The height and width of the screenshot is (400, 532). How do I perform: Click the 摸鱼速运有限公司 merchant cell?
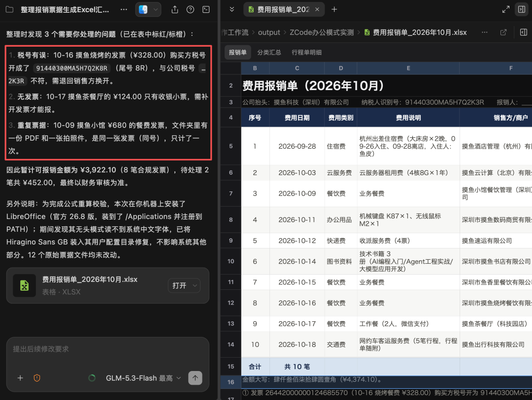coord(496,241)
